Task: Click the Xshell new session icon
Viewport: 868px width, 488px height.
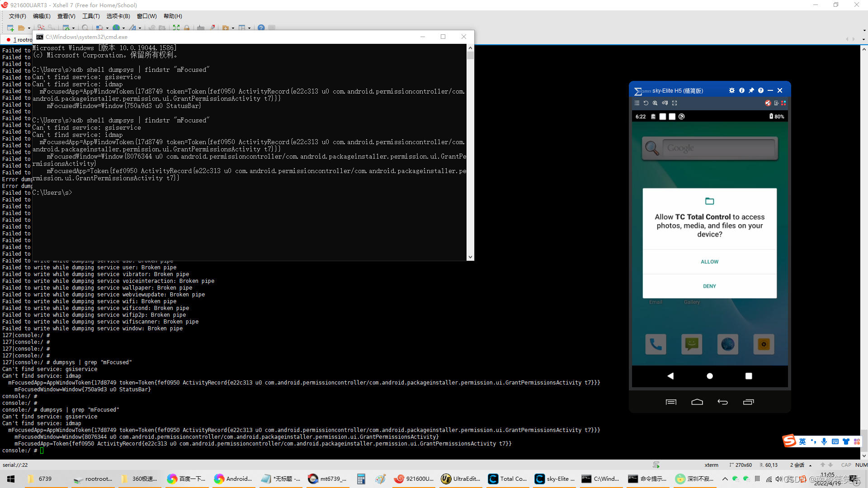Action: coord(10,28)
